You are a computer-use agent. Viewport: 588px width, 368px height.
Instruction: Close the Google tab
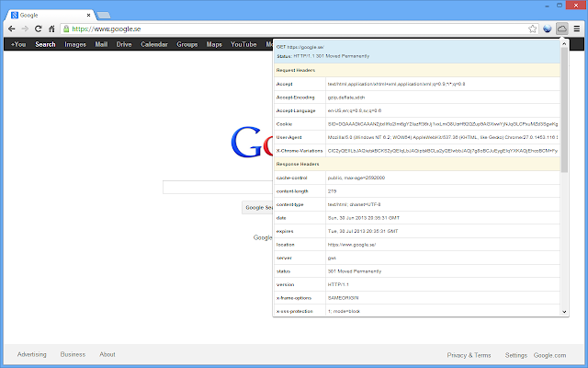click(x=88, y=15)
